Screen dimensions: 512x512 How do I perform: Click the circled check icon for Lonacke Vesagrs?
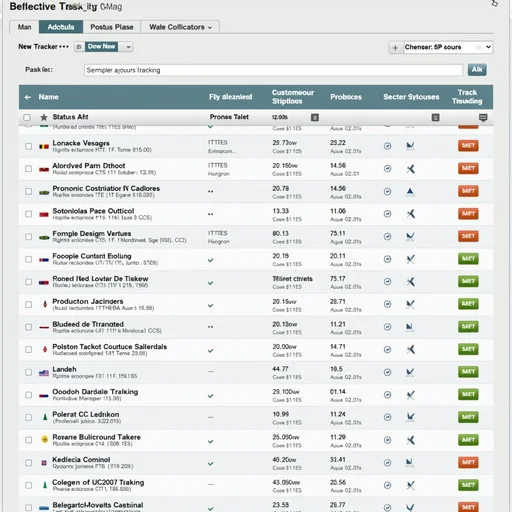[x=387, y=146]
